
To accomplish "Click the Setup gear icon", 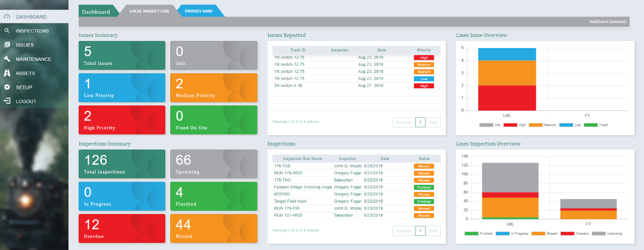I will pos(7,87).
